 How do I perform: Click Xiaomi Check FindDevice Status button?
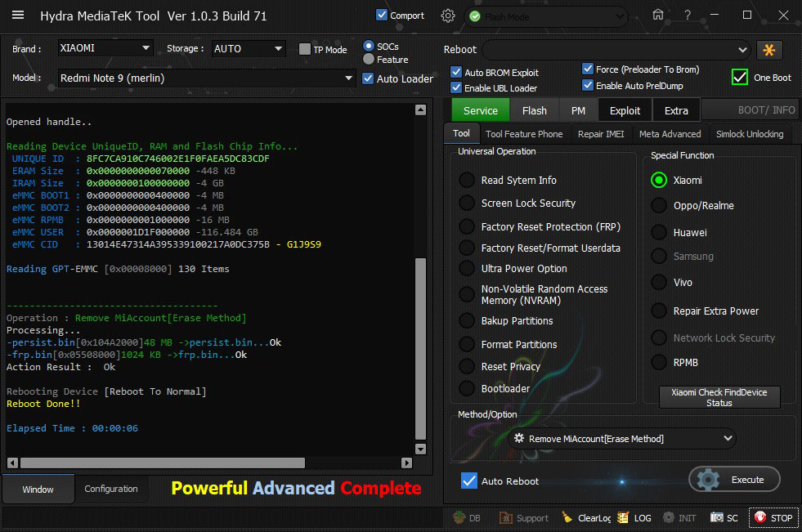(719, 397)
